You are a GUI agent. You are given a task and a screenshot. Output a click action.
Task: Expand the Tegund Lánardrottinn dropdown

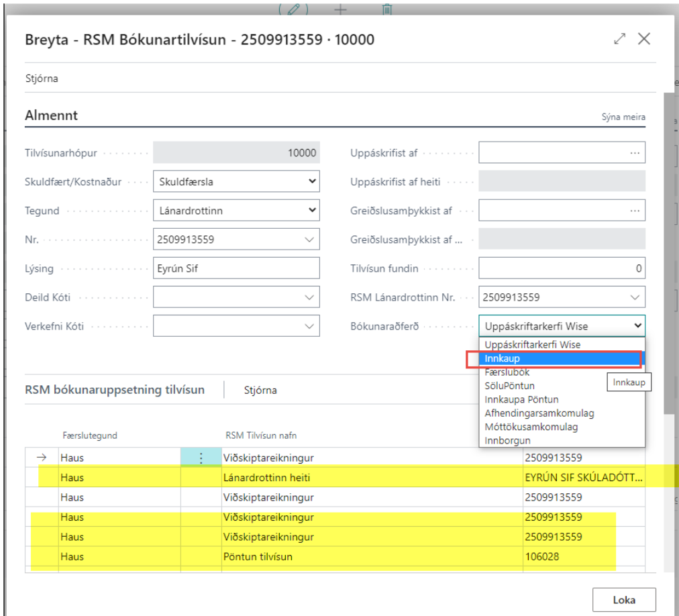click(x=236, y=211)
